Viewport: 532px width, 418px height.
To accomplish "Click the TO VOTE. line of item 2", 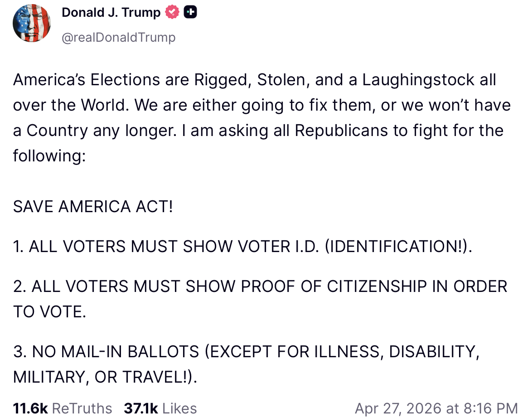I will [49, 312].
